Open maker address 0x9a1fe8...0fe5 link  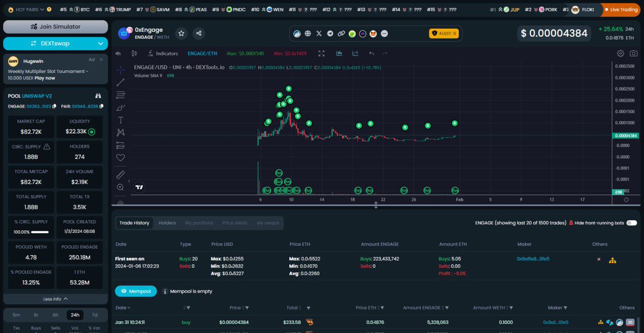coord(533,258)
